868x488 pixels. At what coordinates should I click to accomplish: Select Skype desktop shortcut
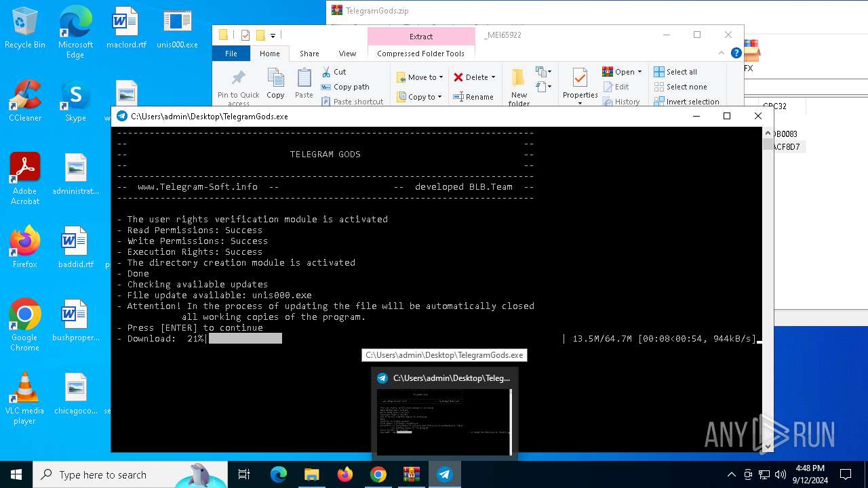(75, 101)
